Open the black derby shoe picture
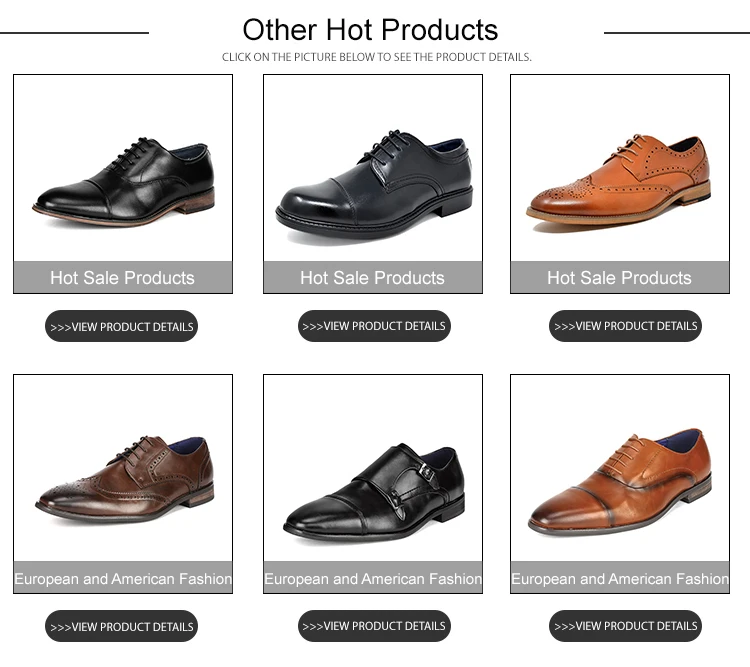750x667 pixels. click(373, 182)
